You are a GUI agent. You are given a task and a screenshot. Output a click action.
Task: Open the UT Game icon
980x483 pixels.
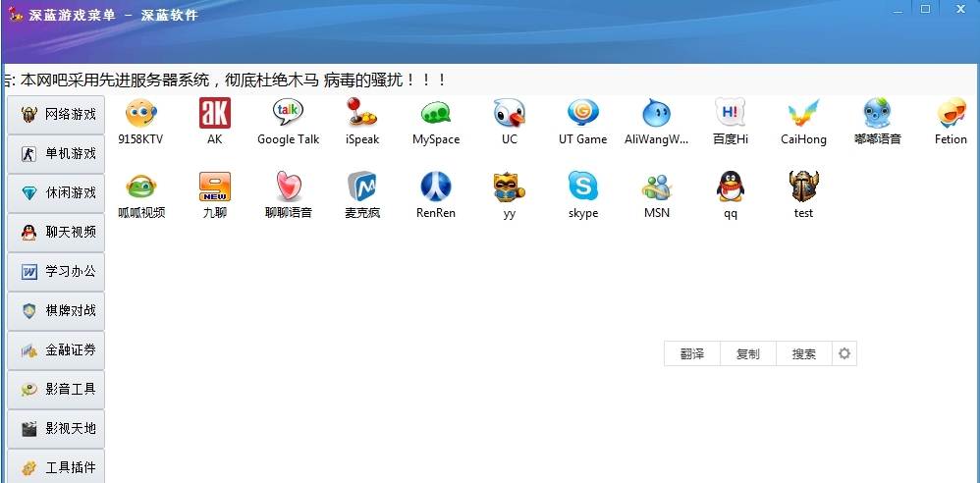(x=583, y=113)
